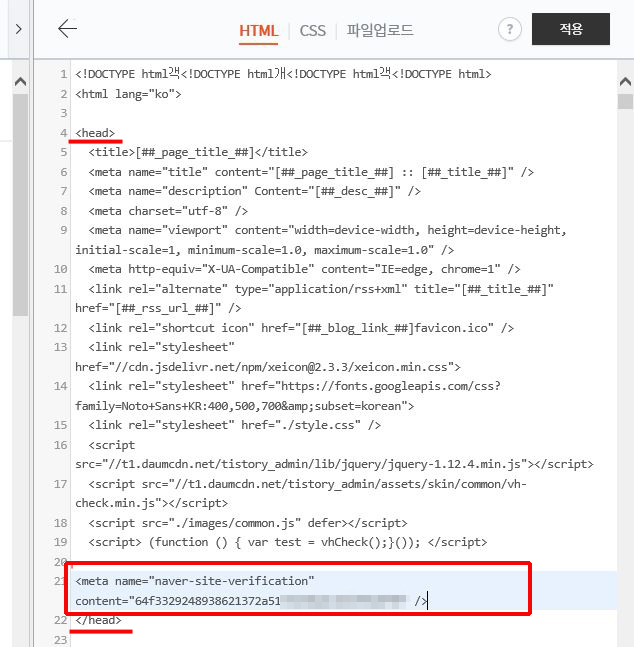Click the left panel scroll-up arrow
This screenshot has height=647, width=634.
pyautogui.click(x=20, y=81)
